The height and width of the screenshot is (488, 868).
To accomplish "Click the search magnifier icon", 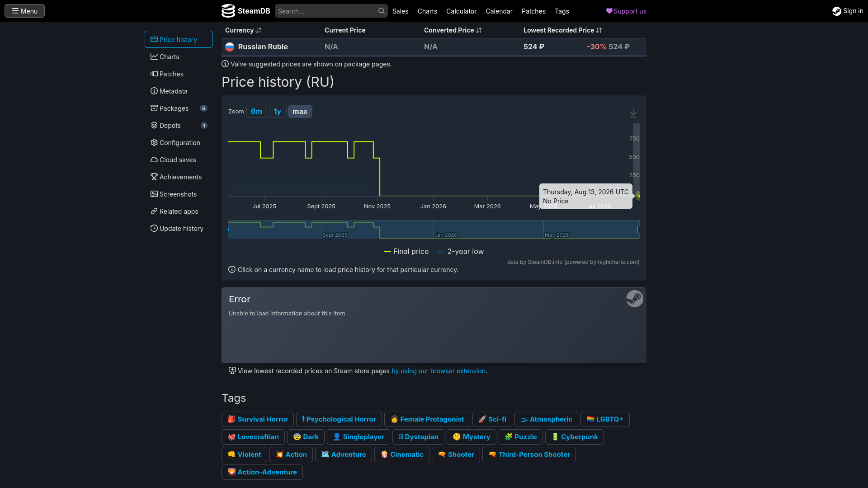I will [382, 11].
